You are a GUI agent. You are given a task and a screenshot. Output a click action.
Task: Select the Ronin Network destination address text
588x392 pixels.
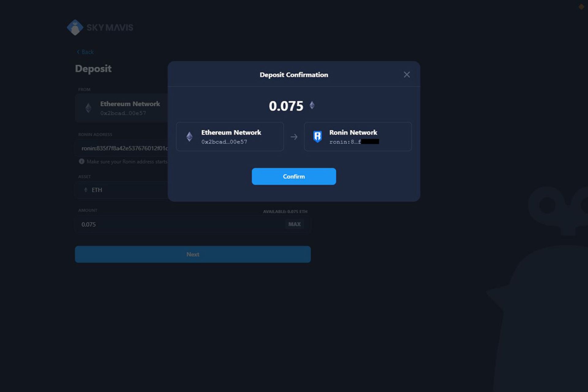[354, 142]
